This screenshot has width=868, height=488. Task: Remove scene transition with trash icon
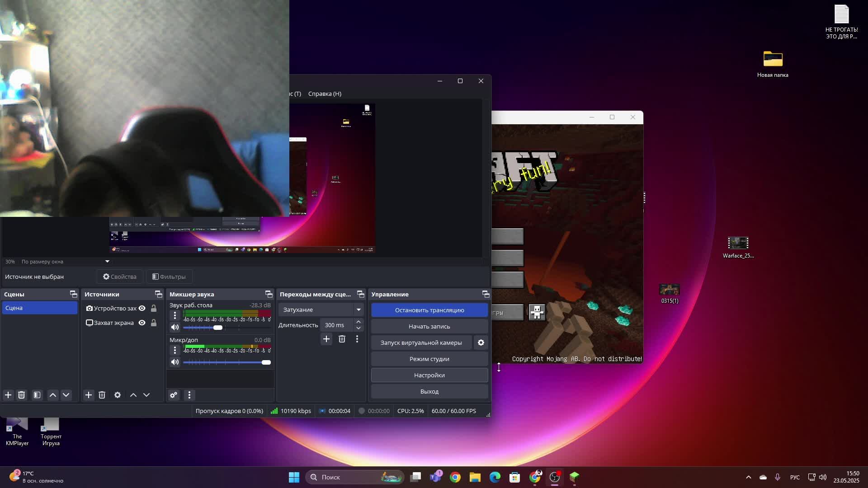point(342,339)
